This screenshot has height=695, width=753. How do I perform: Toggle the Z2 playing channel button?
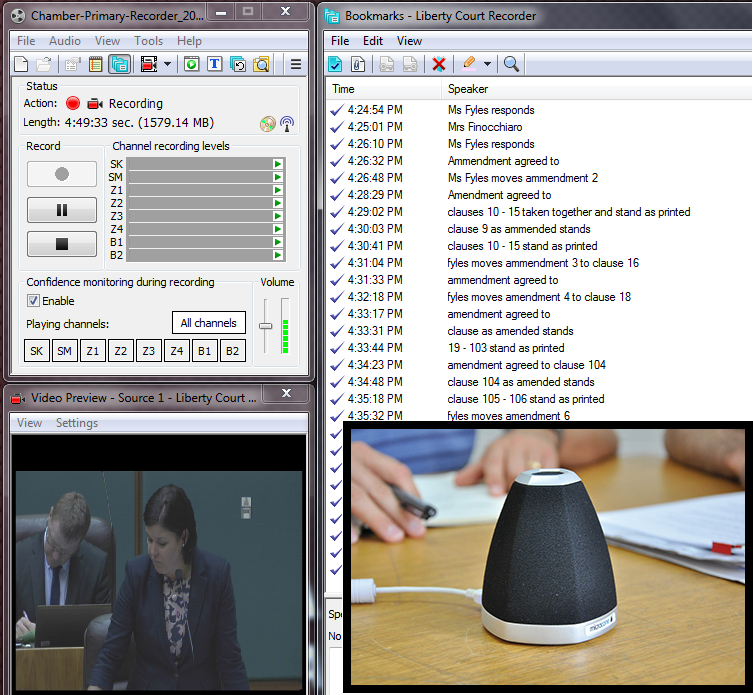click(x=121, y=351)
